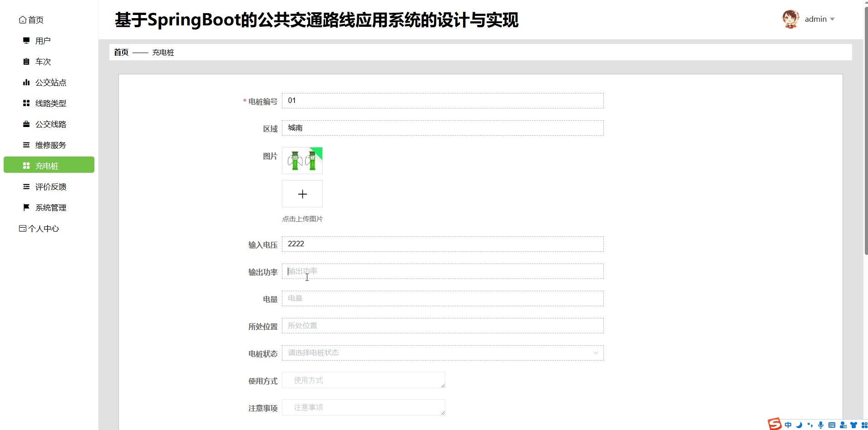Click the clipboard icon next to 车次
The image size is (868, 430).
point(26,61)
